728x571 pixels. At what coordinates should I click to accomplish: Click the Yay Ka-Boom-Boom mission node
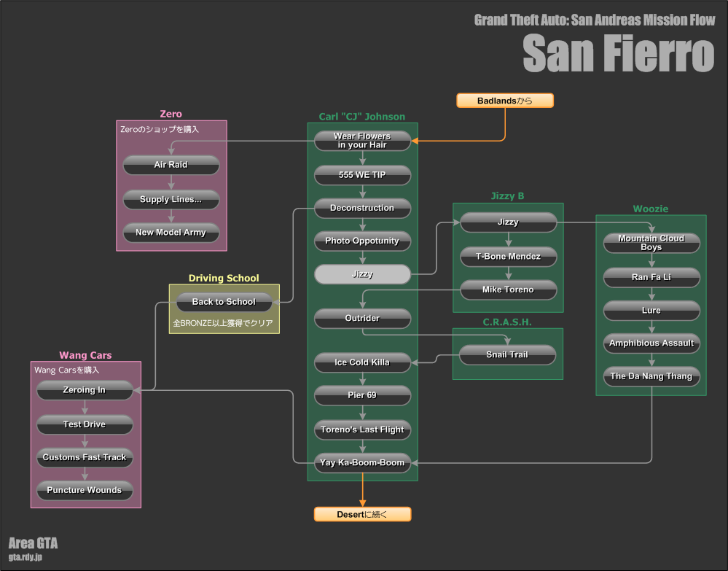coord(362,463)
